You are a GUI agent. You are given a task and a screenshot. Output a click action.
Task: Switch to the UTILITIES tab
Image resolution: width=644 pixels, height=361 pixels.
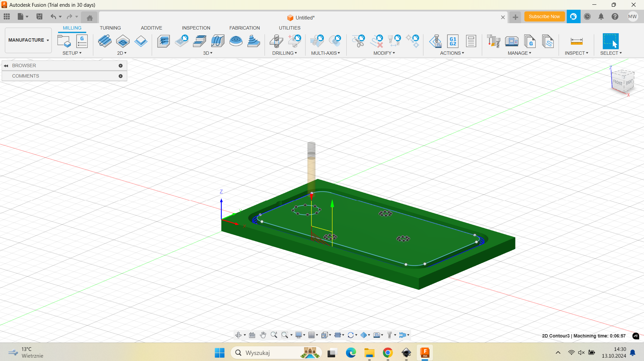pyautogui.click(x=290, y=28)
